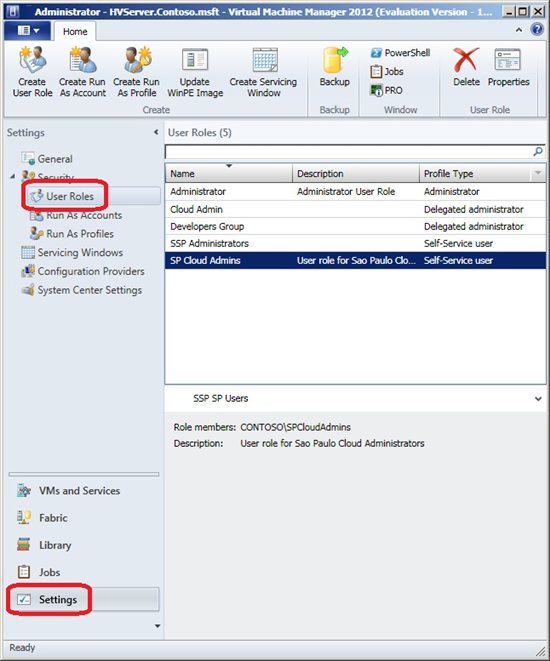Open column filter dropdown arrow
The image size is (550, 661).
(x=538, y=173)
